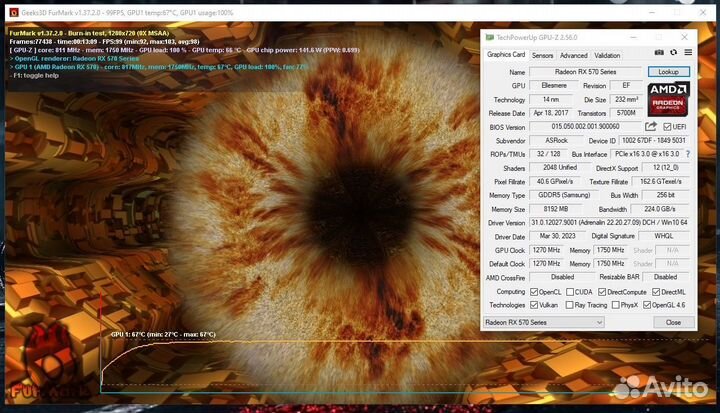Click the GPU-Z refresh icon
Screen dimensions: 720x413
[673, 53]
